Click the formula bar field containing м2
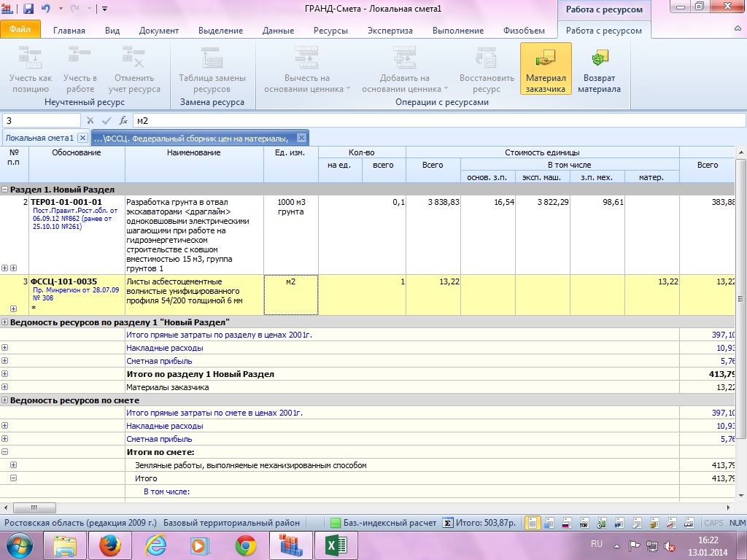This screenshot has width=747, height=560. pos(438,120)
